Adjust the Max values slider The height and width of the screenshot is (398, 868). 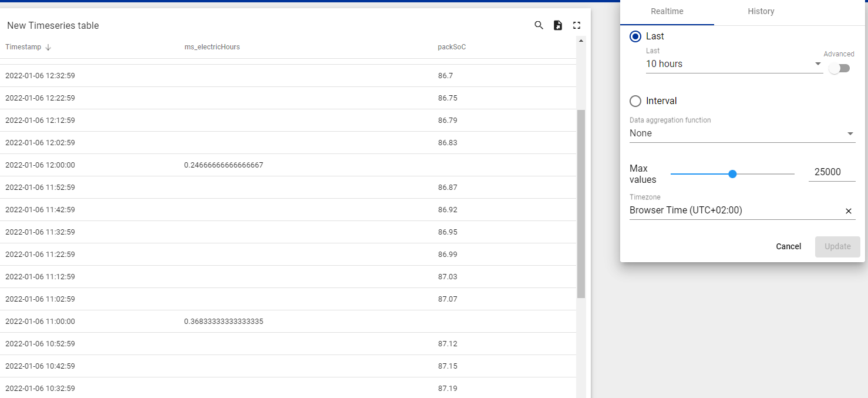tap(732, 173)
